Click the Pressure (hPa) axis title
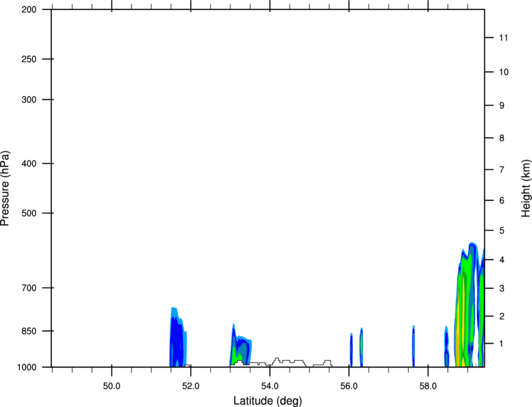This screenshot has width=532, height=407. coord(5,188)
